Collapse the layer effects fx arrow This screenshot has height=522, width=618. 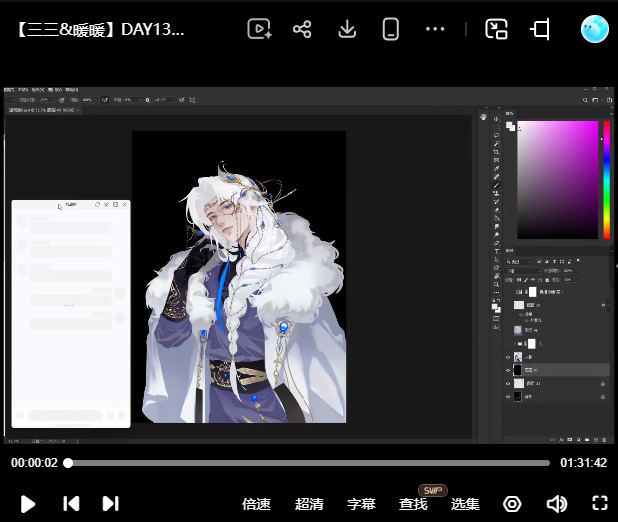point(607,305)
